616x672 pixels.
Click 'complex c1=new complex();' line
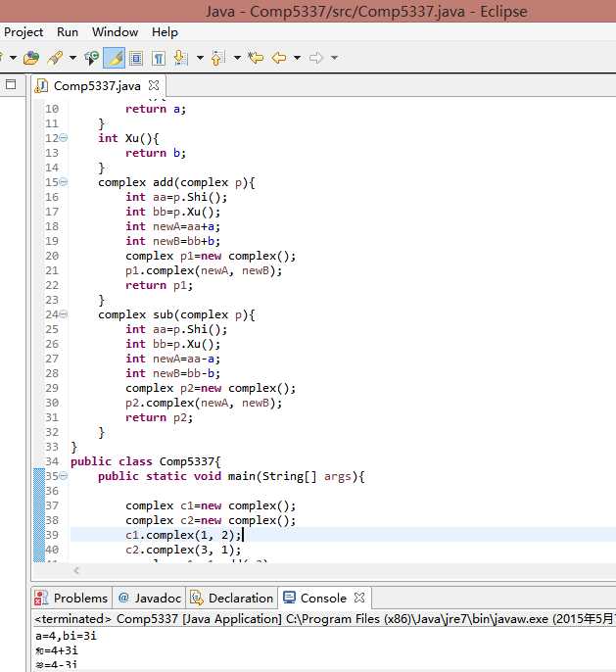pyautogui.click(x=211, y=505)
